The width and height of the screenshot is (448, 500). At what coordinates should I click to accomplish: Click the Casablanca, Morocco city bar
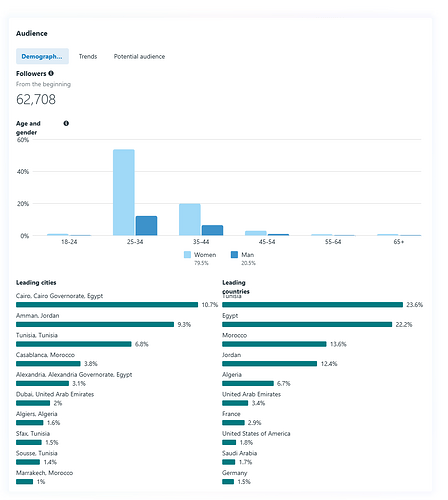tap(48, 364)
